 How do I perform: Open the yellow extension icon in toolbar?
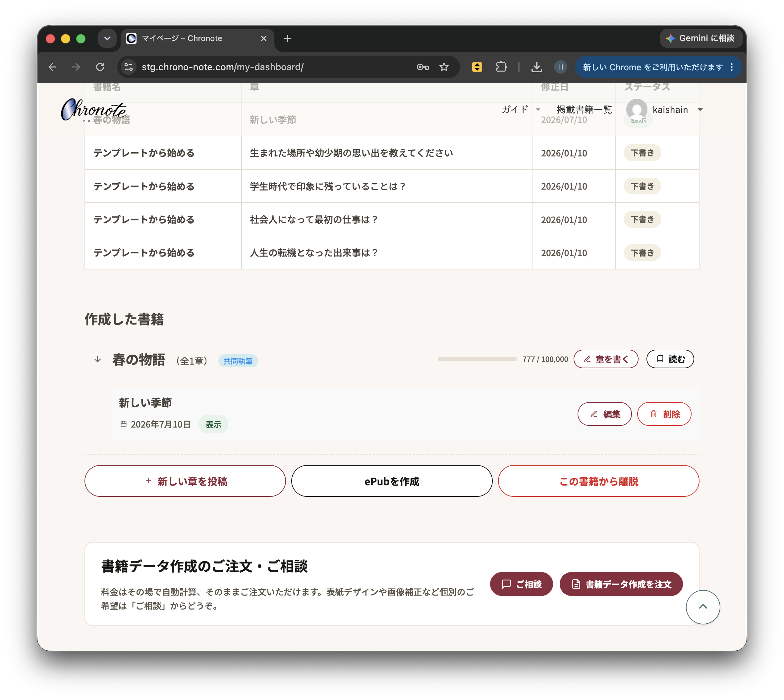coord(477,67)
